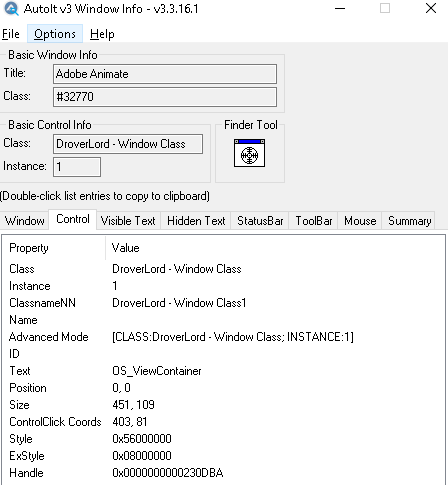Viewport: 448px width, 485px height.
Task: Open the Help menu
Action: coord(102,34)
